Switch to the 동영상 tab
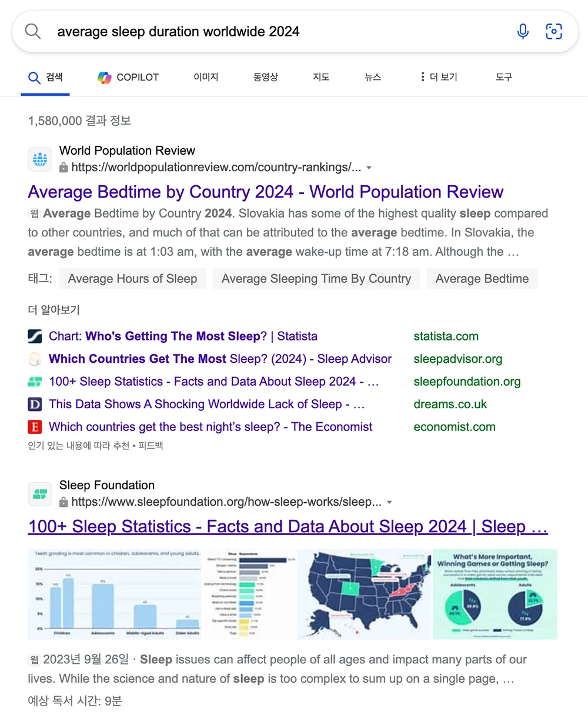 [x=265, y=77]
